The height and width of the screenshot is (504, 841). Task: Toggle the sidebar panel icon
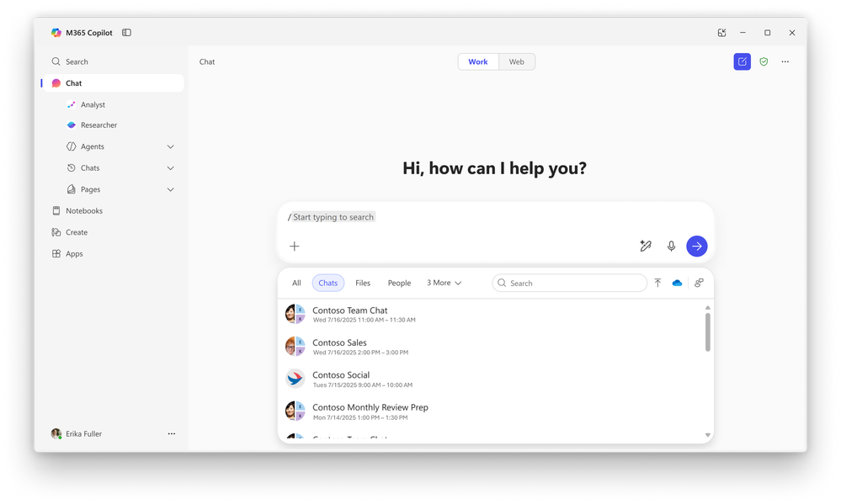[126, 33]
